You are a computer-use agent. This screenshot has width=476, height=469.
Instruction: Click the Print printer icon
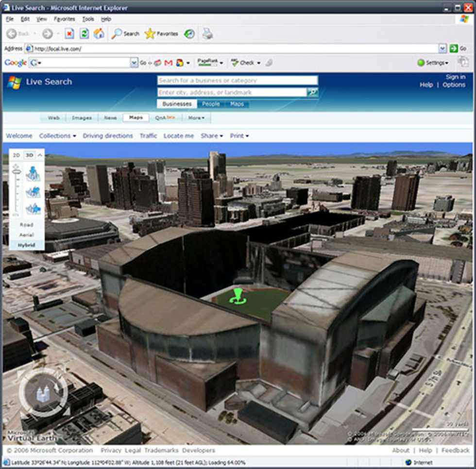[208, 33]
